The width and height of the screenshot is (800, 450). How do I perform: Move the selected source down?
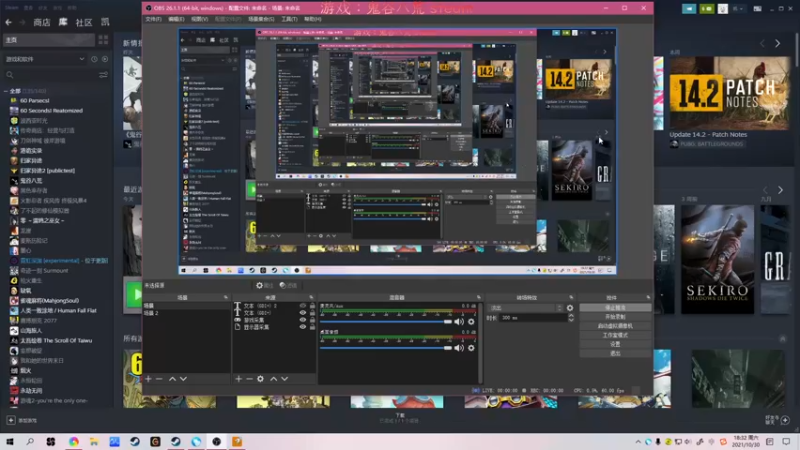tap(285, 379)
